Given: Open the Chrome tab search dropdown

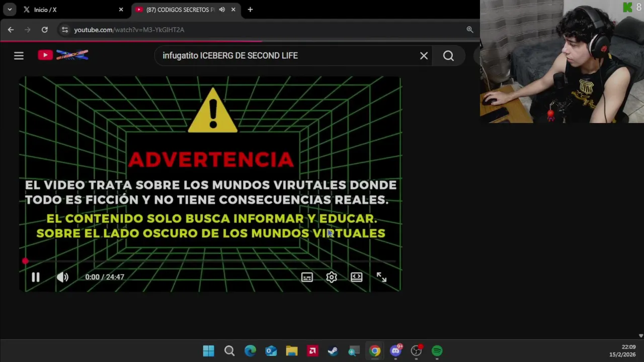Looking at the screenshot, I should (x=10, y=10).
